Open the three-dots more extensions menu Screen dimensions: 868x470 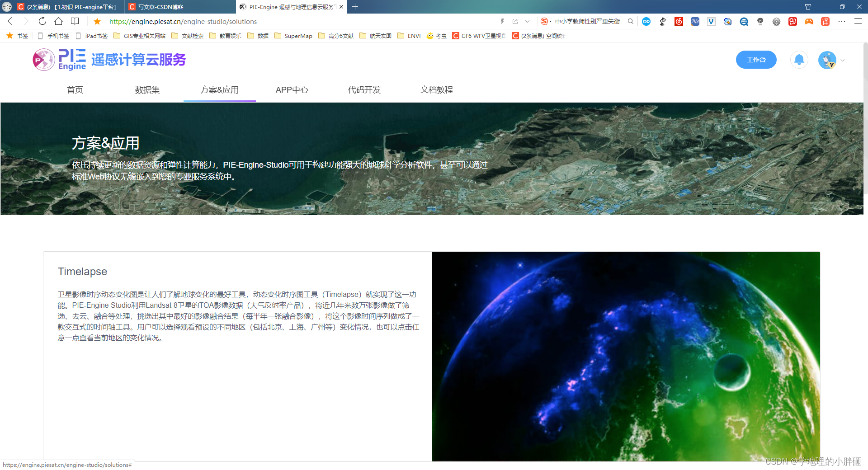[x=841, y=21]
